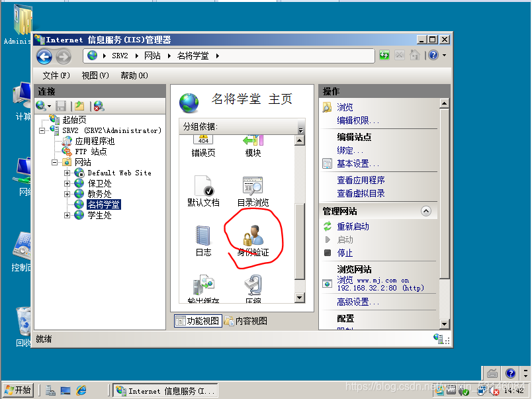Screen dimensions: 532x399
Task: Click the Forward navigation arrow button
Action: coord(64,56)
